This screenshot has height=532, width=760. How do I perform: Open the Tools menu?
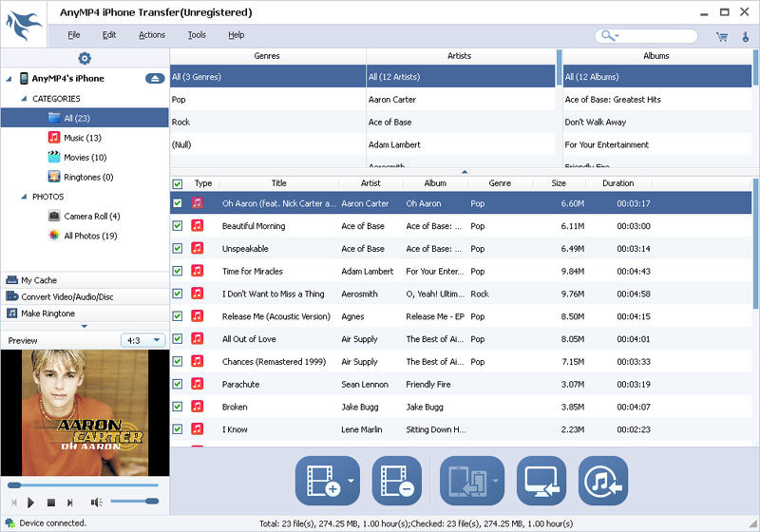(x=197, y=35)
